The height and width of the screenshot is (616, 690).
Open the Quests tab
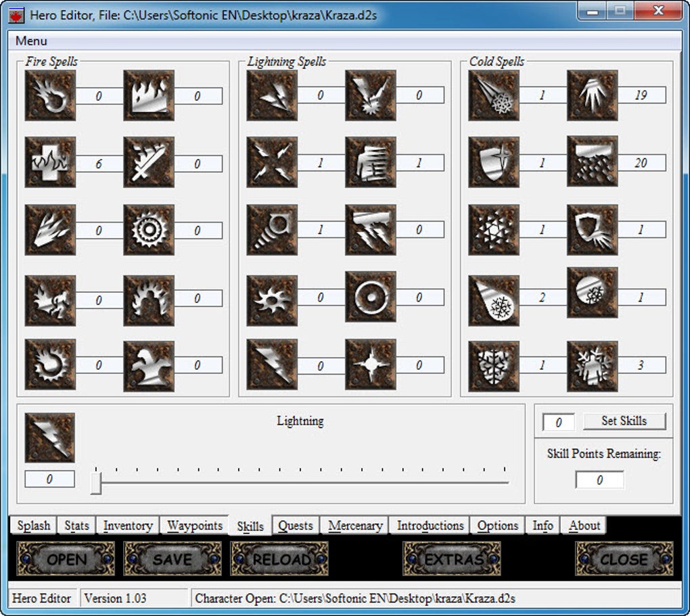coord(296,525)
